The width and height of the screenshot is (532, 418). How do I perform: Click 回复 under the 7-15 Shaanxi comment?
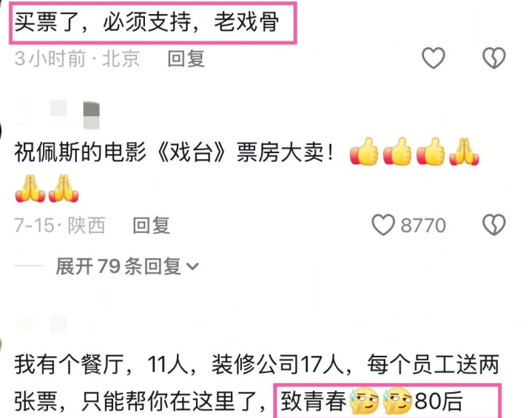(151, 226)
